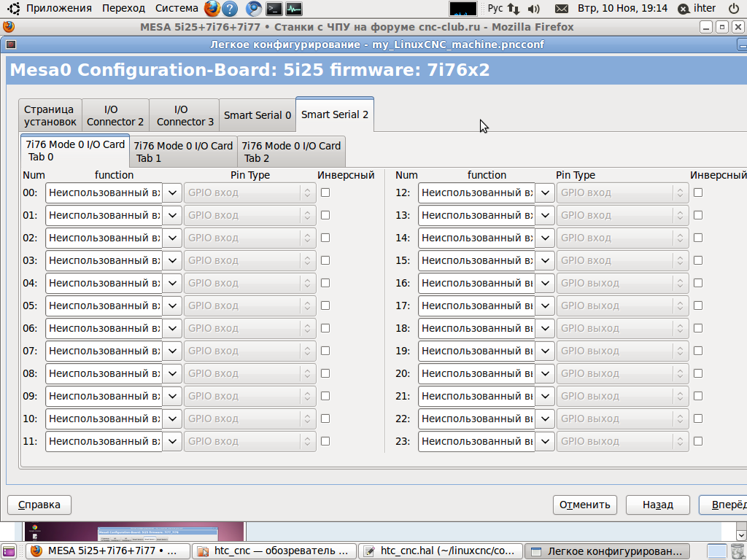The image size is (747, 560).
Task: Toggle Инверсный checkbox for pin 11
Action: coord(325,441)
